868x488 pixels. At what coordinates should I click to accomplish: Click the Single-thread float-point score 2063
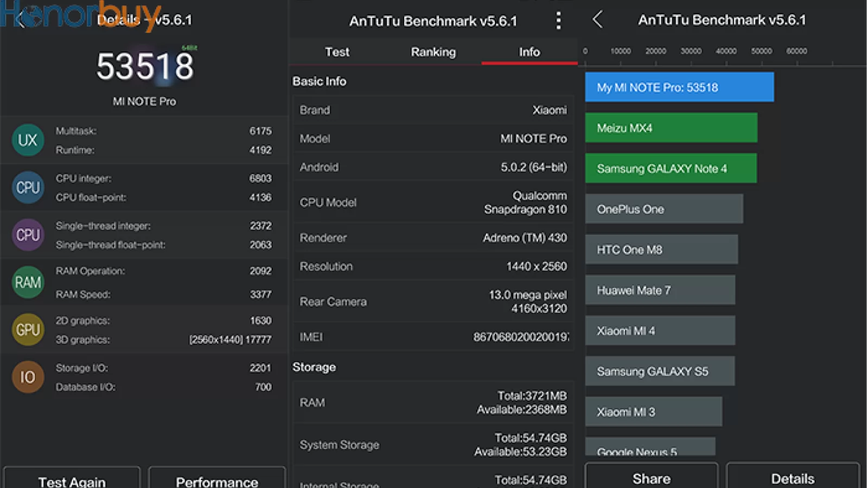click(x=260, y=245)
